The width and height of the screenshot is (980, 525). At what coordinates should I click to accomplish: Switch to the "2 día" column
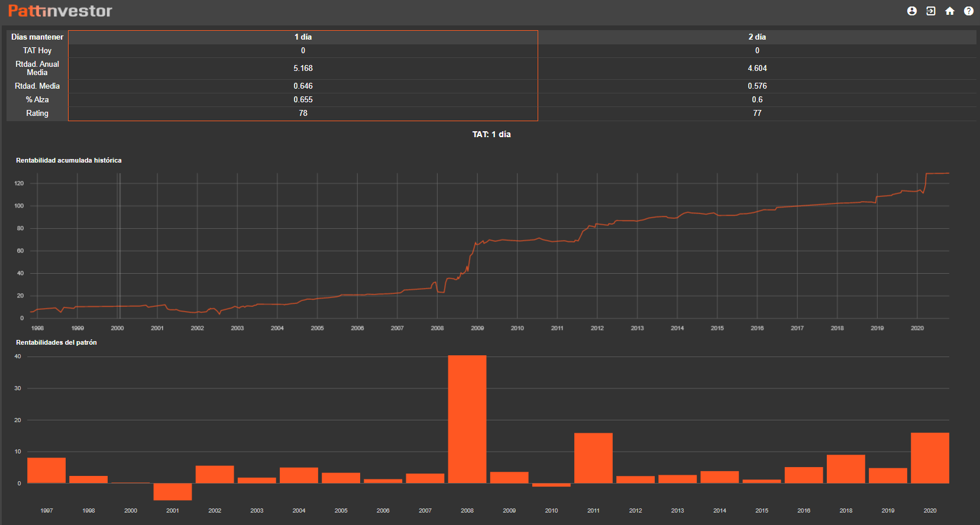756,37
